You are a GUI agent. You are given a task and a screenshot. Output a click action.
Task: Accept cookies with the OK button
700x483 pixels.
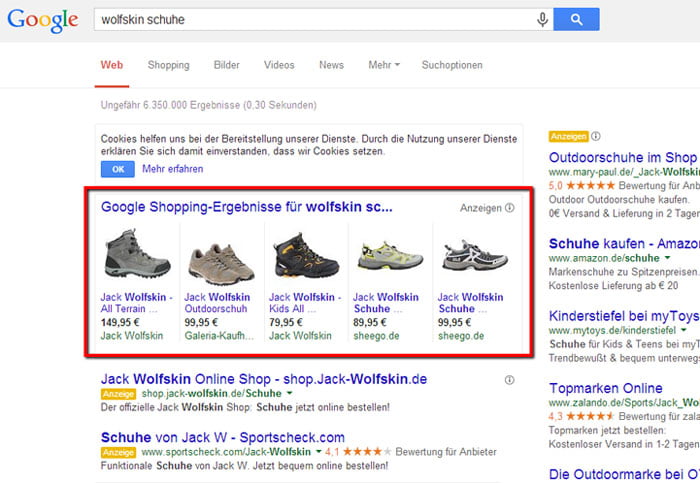click(117, 169)
